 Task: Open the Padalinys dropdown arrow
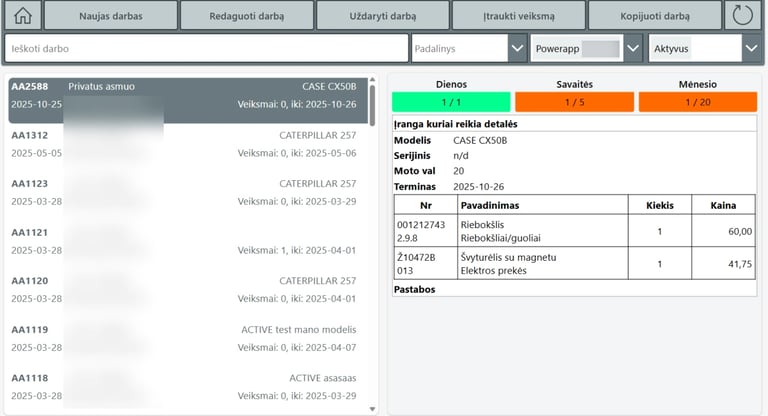coord(517,49)
